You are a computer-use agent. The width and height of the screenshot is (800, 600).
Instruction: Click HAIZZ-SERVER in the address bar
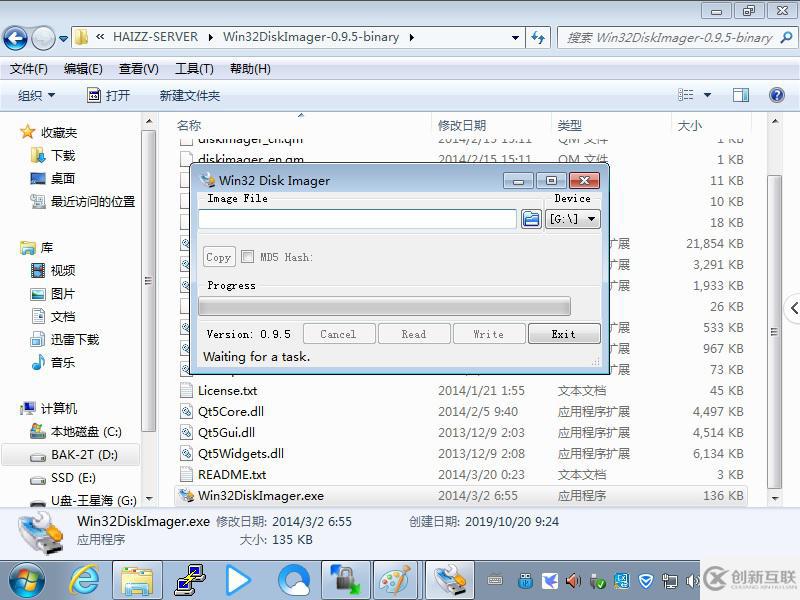(156, 37)
